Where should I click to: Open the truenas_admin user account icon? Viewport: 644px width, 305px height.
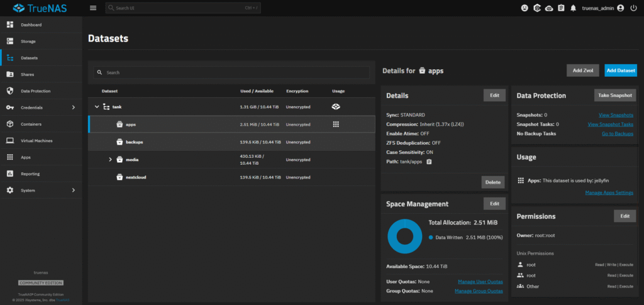(621, 8)
